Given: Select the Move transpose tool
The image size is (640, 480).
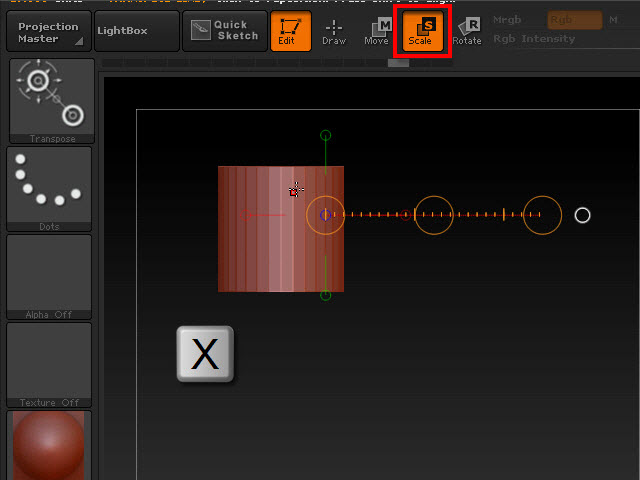Looking at the screenshot, I should click(x=378, y=31).
